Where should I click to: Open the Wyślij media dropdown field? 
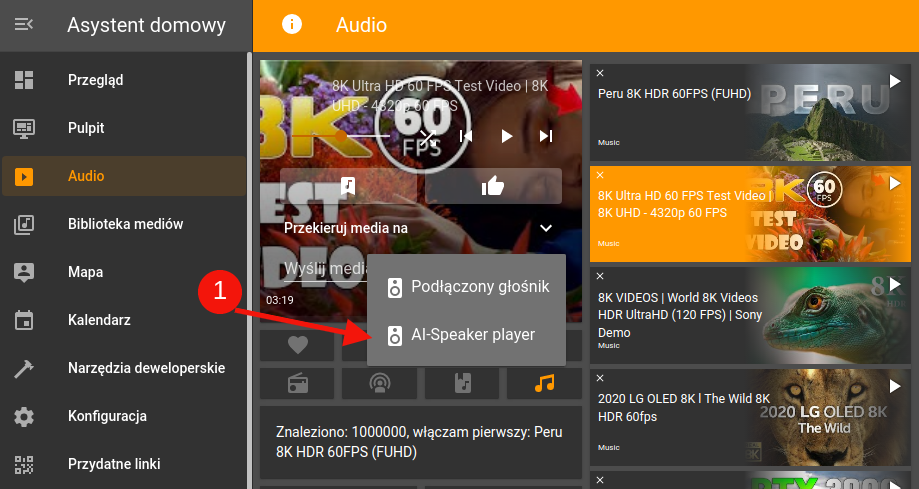click(x=325, y=269)
